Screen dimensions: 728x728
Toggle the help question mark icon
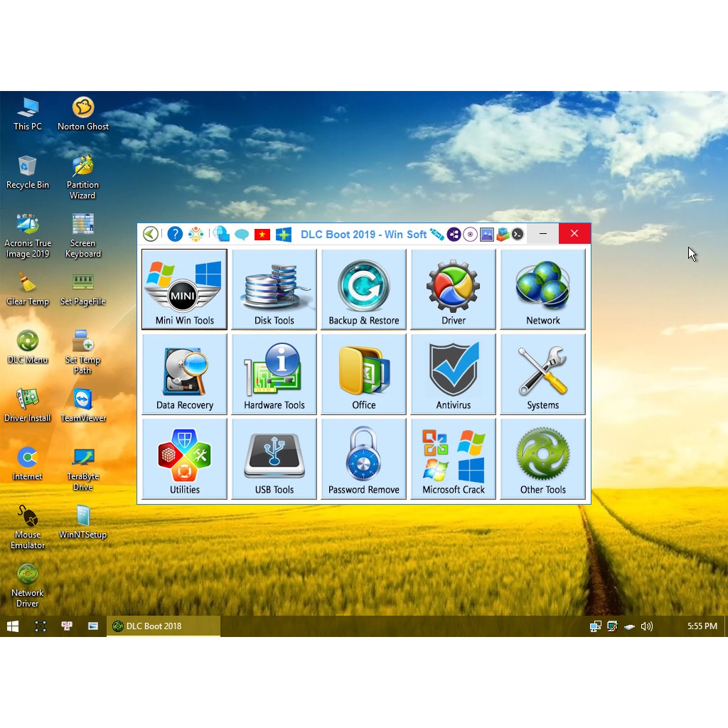[174, 233]
